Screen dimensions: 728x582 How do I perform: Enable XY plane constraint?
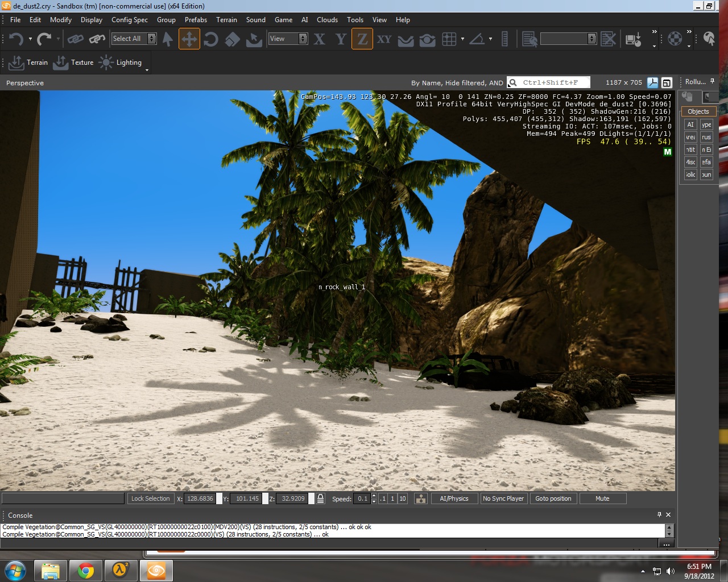(x=384, y=39)
